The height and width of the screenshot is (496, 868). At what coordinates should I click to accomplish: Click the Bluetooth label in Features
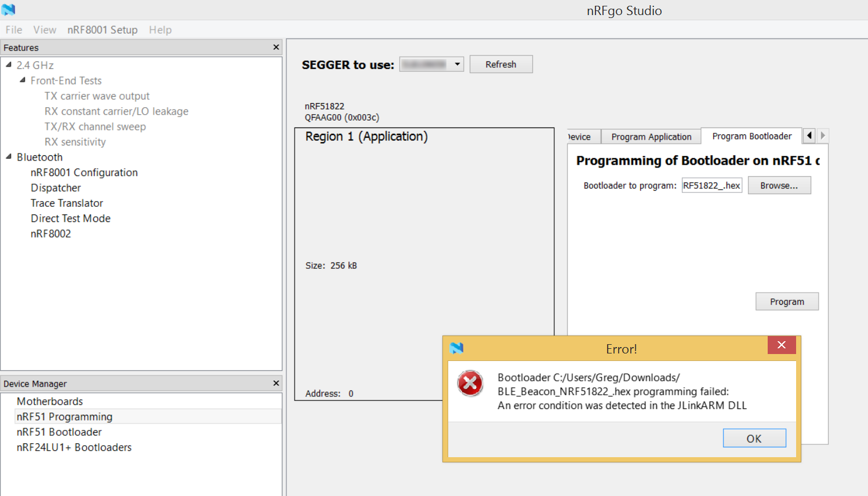(x=39, y=157)
